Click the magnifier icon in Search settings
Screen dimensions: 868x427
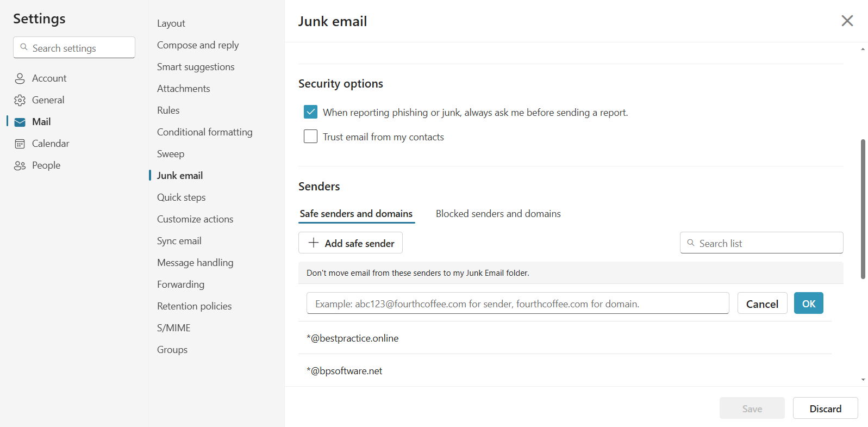(24, 47)
